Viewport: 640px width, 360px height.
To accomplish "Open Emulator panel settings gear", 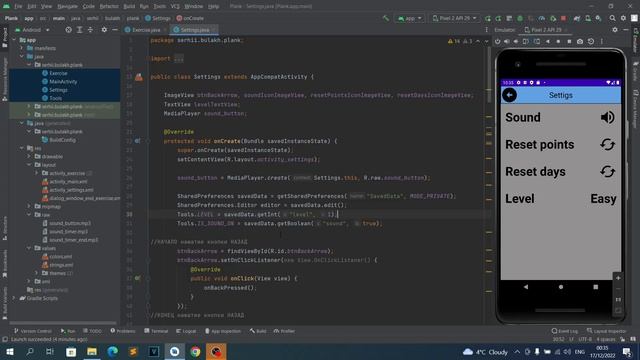I will (x=615, y=30).
